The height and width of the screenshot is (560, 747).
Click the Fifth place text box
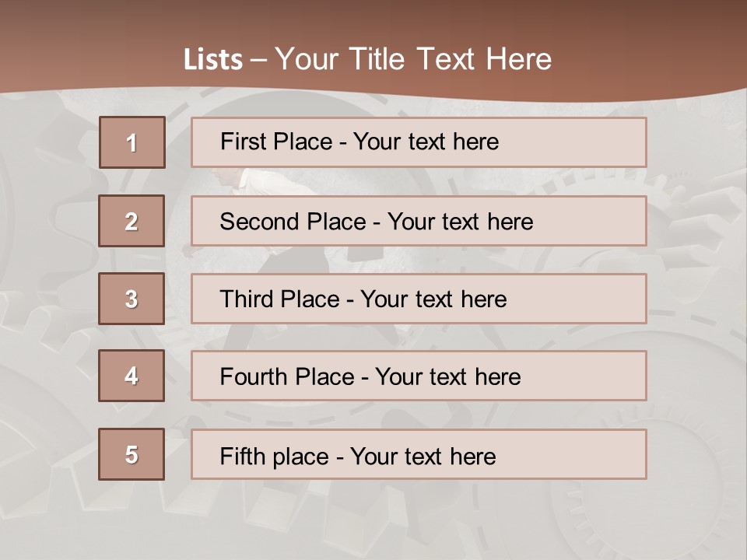[x=419, y=454]
